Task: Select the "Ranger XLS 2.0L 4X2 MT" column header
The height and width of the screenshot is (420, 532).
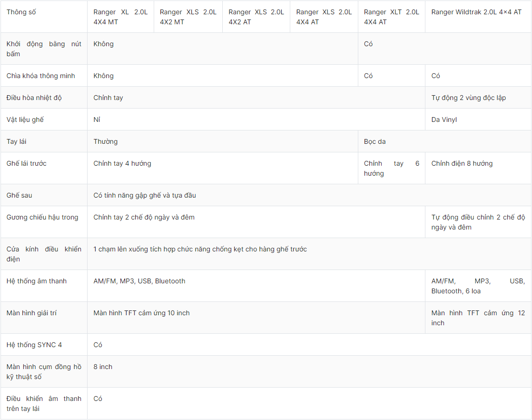Action: pos(188,17)
